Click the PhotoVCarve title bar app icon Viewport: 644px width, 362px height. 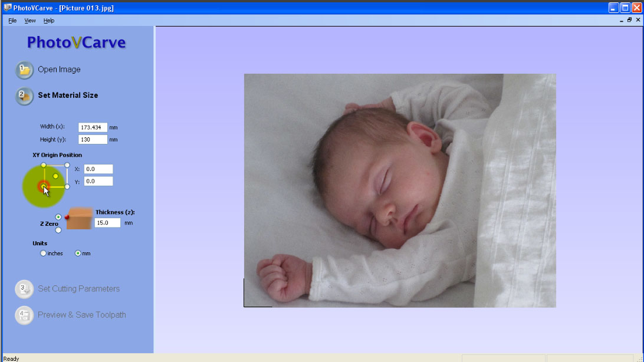coord(8,8)
